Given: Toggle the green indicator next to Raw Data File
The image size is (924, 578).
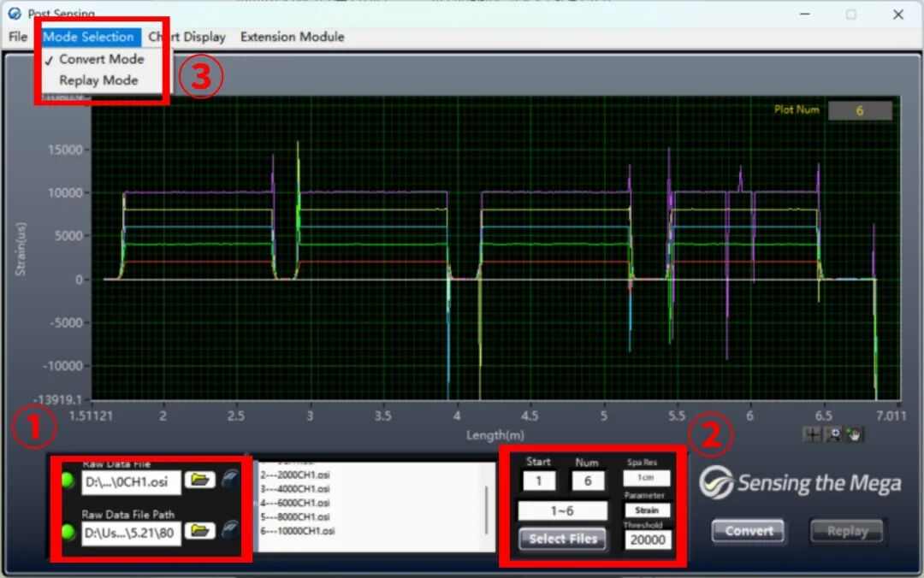Looking at the screenshot, I should pos(67,481).
